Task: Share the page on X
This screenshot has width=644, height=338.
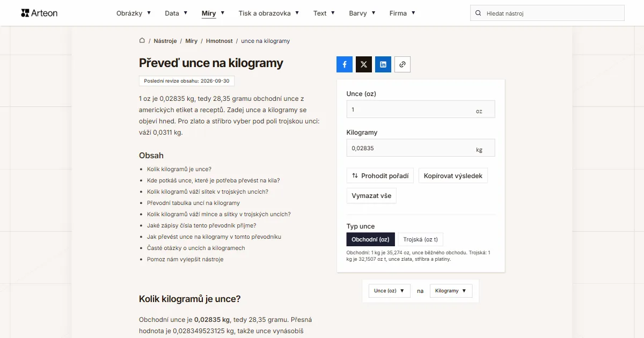Action: point(364,64)
